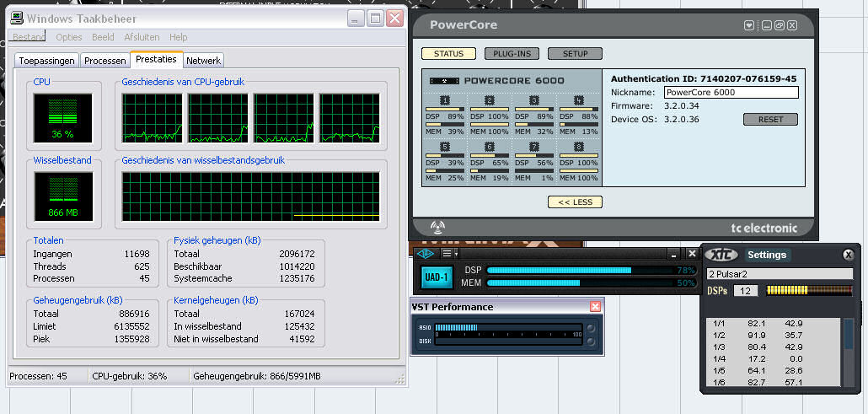This screenshot has height=414, width=868.
Task: Click the Universal Audio logo icon
Action: [x=426, y=253]
